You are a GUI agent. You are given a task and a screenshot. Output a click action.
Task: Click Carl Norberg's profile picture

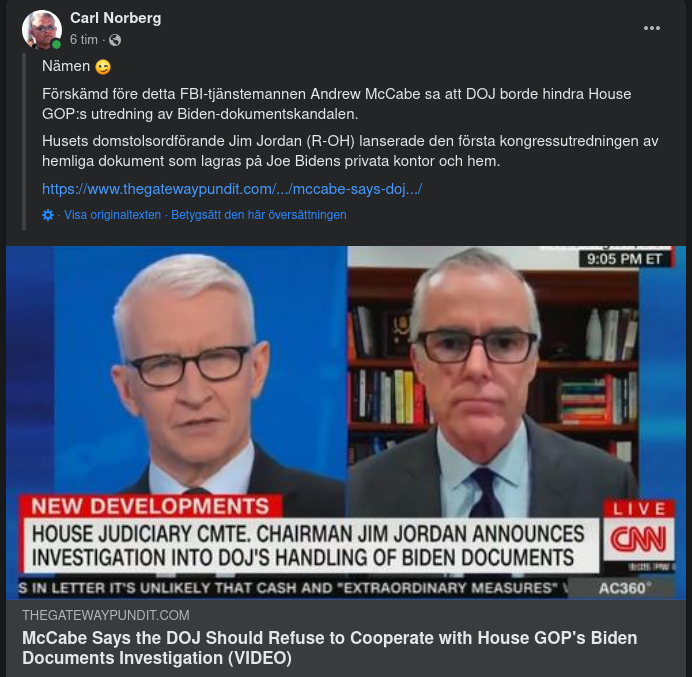coord(41,30)
